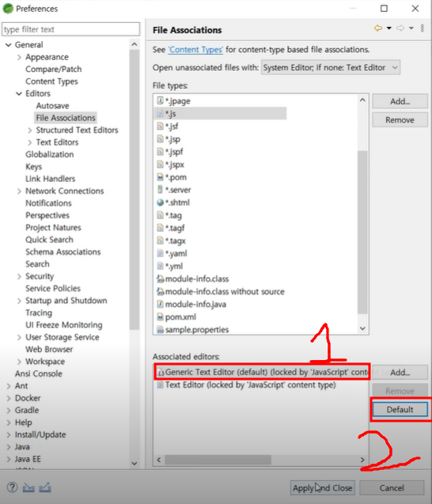Click the forward navigation arrow icon
The height and width of the screenshot is (504, 432).
pyautogui.click(x=400, y=28)
